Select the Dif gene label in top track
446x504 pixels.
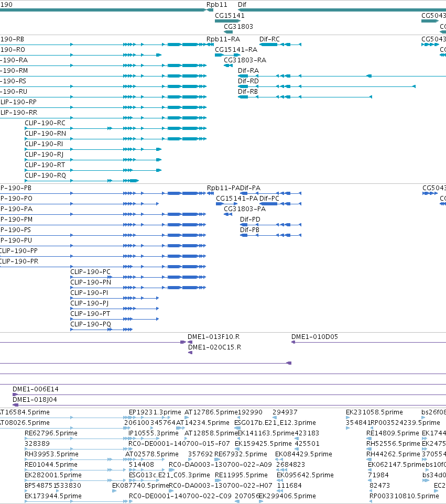tap(242, 5)
